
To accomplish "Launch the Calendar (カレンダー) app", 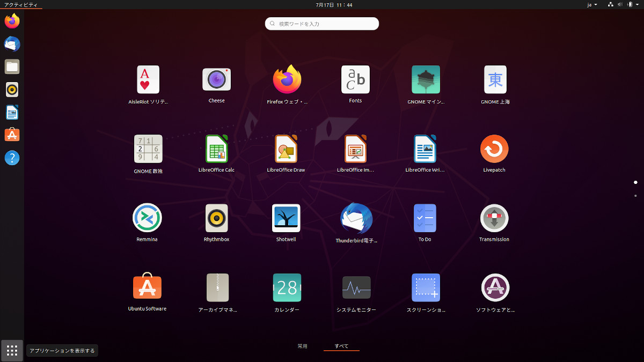I will point(287,287).
